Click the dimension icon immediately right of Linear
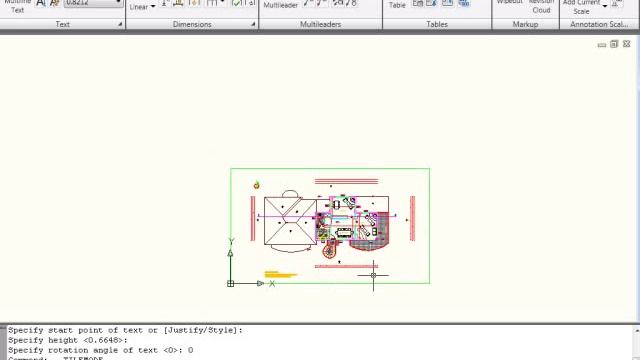Viewport: 640px width, 360px height. (x=164, y=3)
